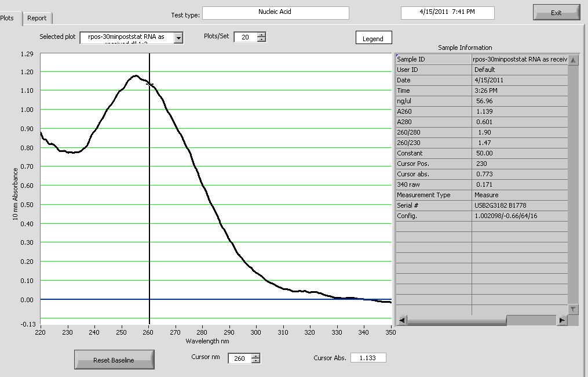
Task: Click the Test type Nucleic Acid field
Action: pyautogui.click(x=275, y=13)
